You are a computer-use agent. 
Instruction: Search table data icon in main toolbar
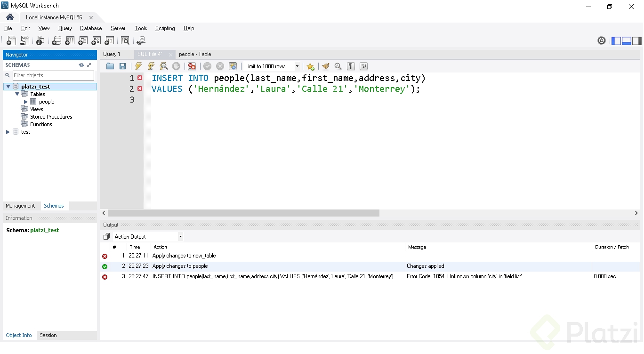coord(125,41)
